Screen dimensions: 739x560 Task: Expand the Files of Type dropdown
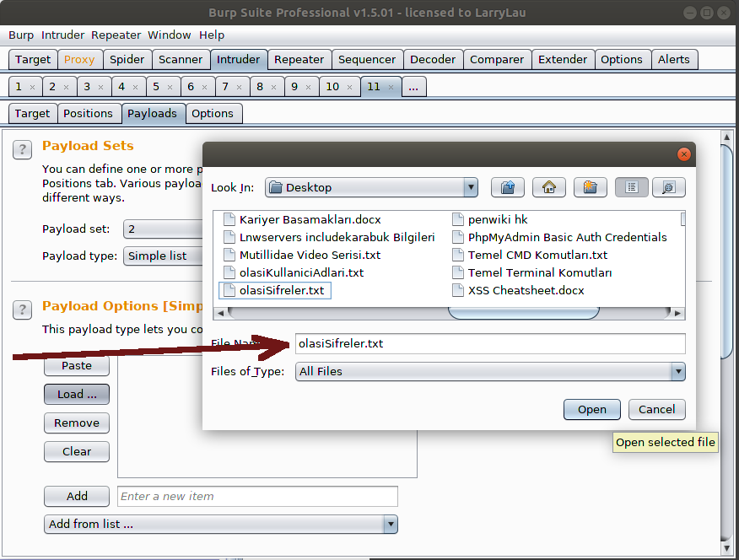[678, 372]
